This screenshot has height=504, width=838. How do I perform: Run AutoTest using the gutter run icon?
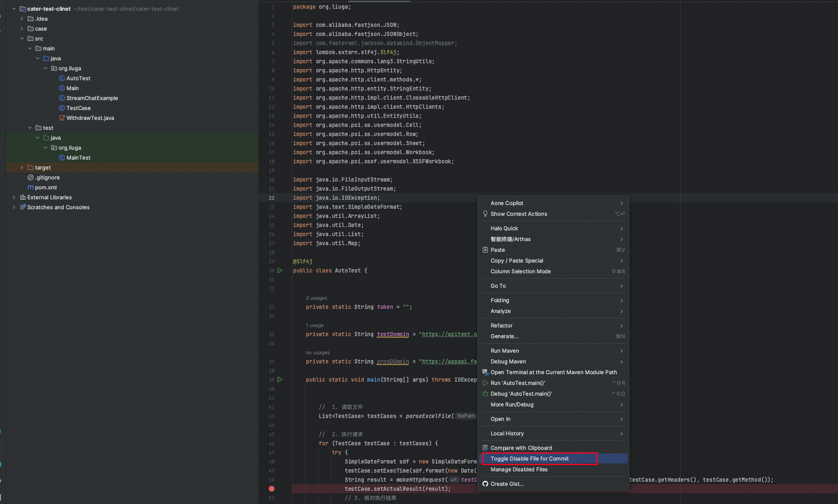[280, 270]
